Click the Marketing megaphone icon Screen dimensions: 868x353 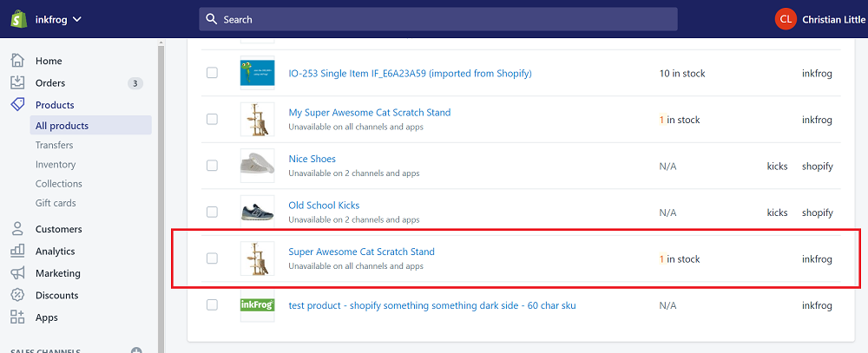[x=17, y=273]
